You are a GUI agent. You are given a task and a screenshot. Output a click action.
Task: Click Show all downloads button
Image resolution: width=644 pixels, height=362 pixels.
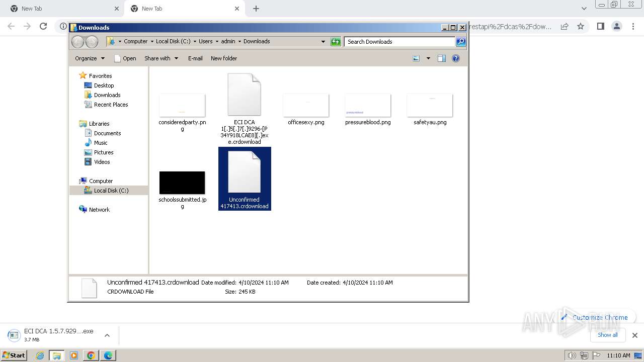tap(607, 335)
